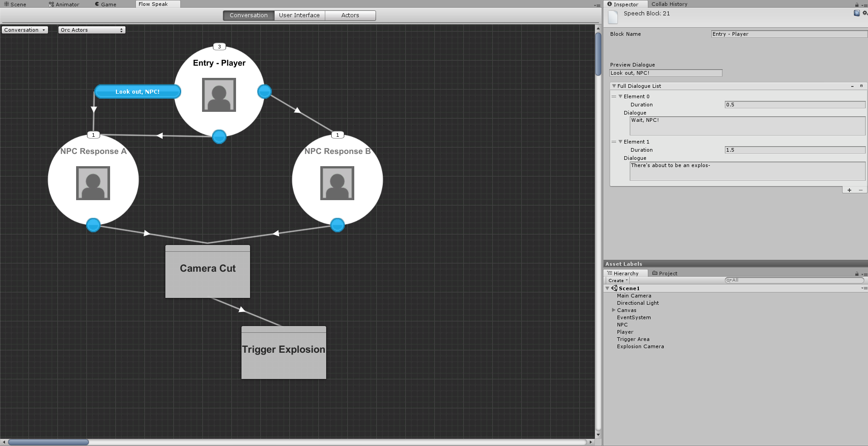Click the Full Dialogue List square icon
The image size is (868, 446).
point(861,86)
